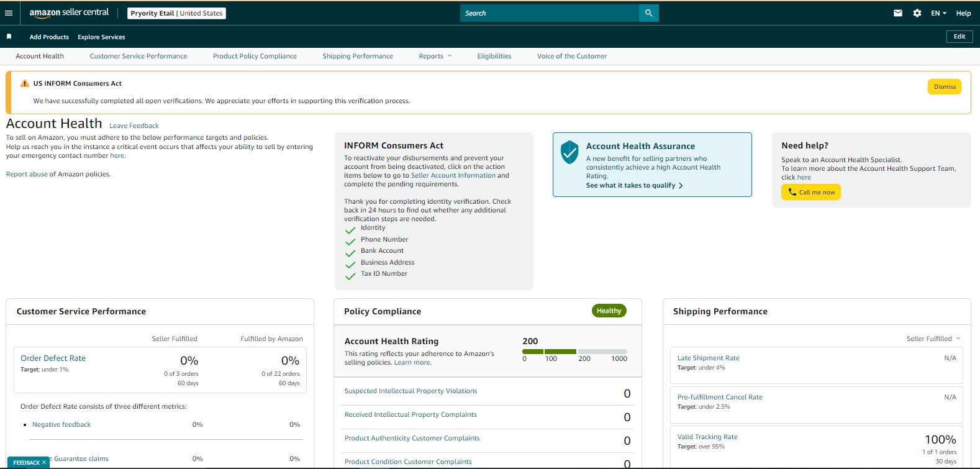Open the Pre-fulfillment Cancel Rate link
980x469 pixels.
720,397
